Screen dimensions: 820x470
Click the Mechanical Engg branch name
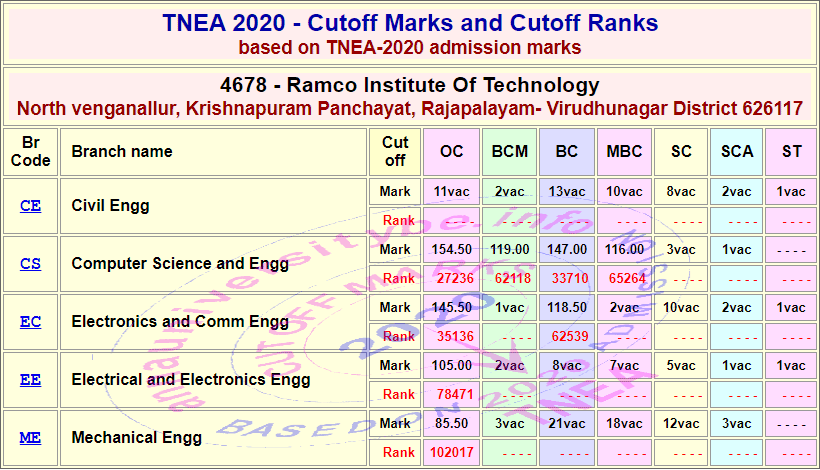[136, 438]
